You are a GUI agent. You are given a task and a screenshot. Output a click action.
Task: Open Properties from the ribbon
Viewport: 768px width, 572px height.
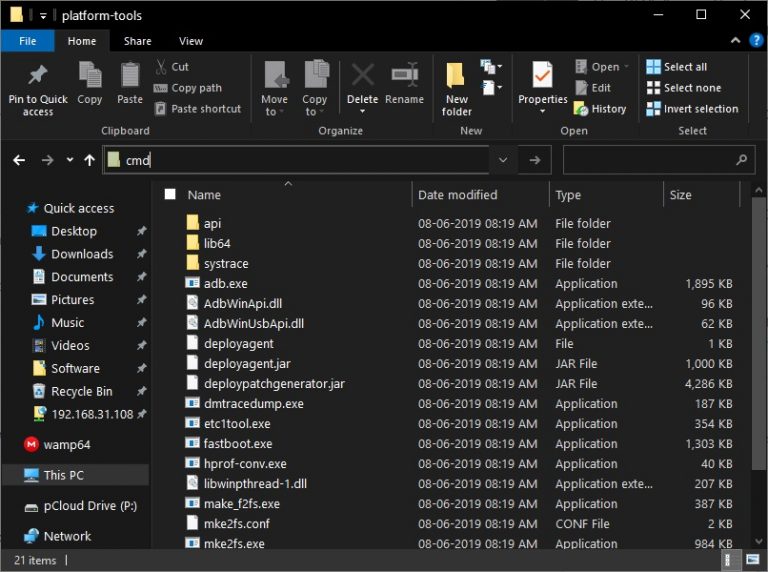coord(542,77)
